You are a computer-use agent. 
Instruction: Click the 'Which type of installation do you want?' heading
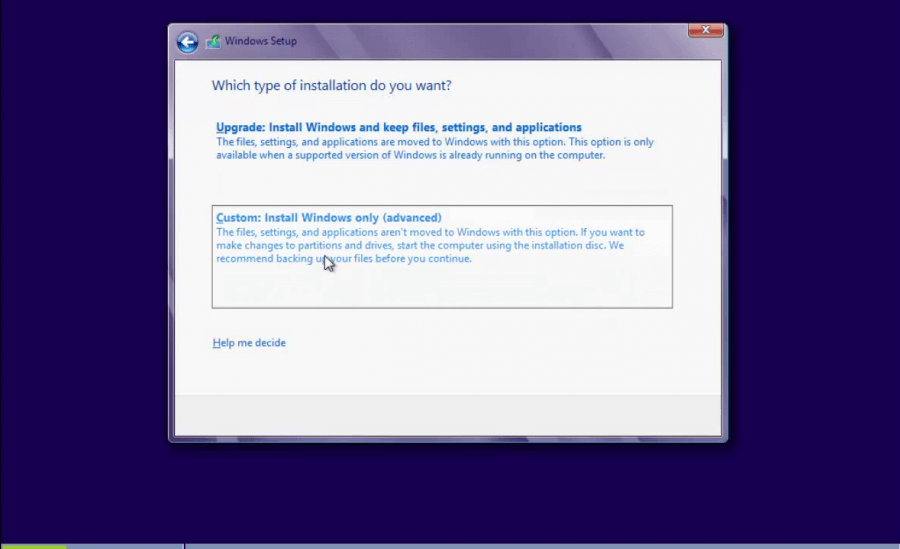pos(331,86)
